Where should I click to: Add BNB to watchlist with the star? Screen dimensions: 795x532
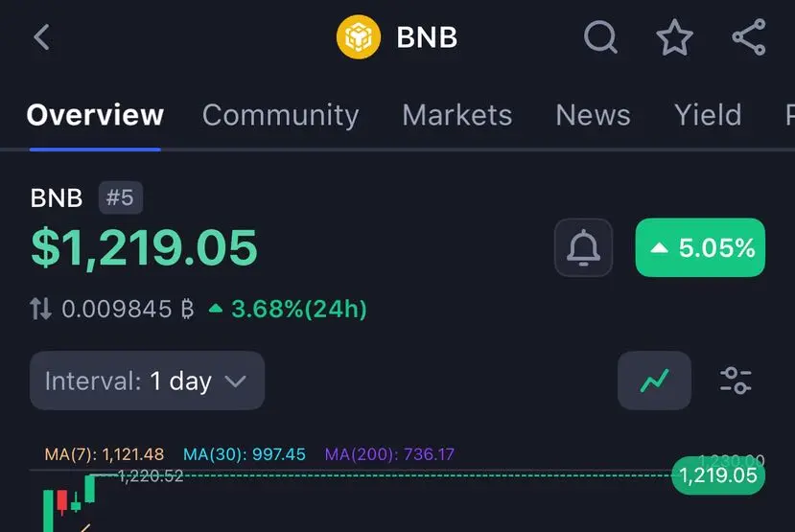674,37
